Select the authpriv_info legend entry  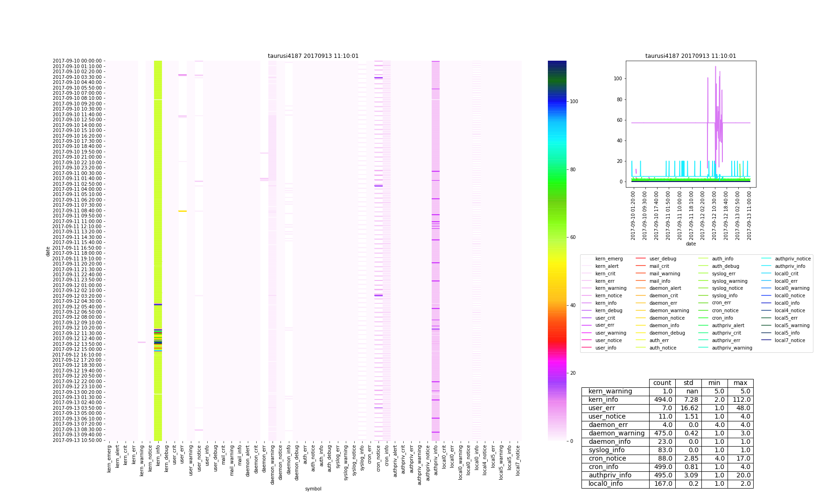click(790, 266)
